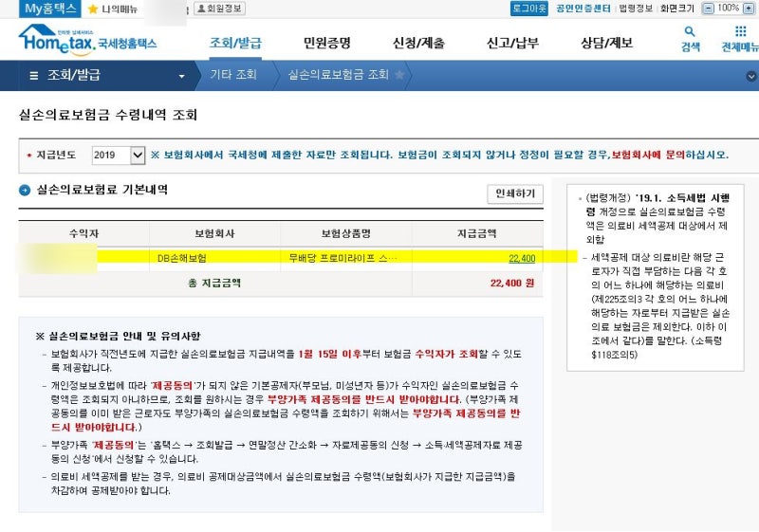The image size is (759, 532).
Task: Open the 지급년도 2019 dropdown
Action: 119,156
